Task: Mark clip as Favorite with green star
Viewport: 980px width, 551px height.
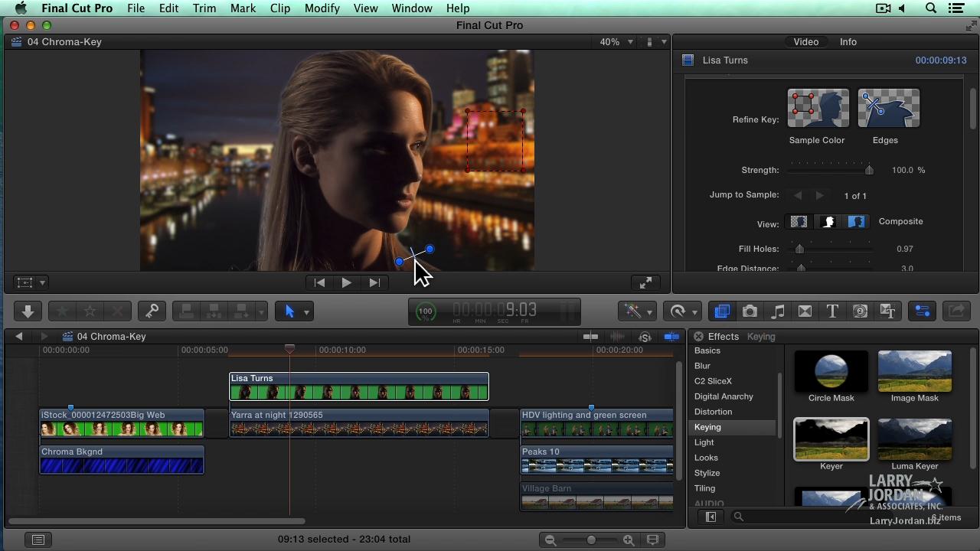Action: click(62, 311)
